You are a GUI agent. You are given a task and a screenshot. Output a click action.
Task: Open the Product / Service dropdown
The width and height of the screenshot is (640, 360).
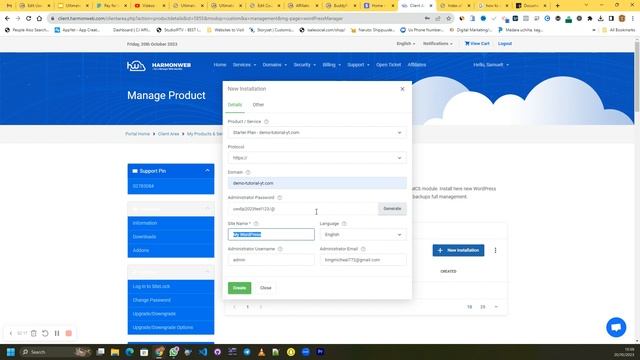point(317,133)
